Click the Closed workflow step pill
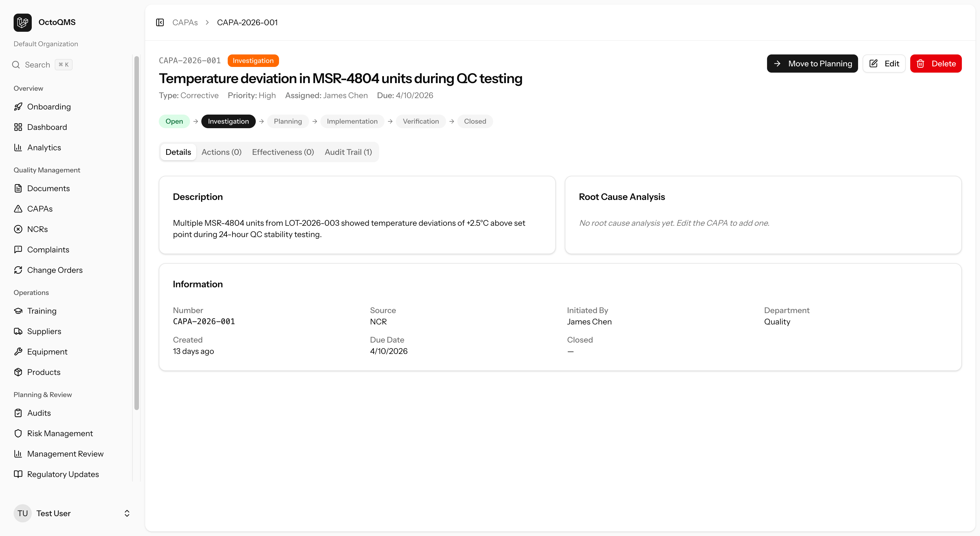The image size is (980, 536). point(475,121)
